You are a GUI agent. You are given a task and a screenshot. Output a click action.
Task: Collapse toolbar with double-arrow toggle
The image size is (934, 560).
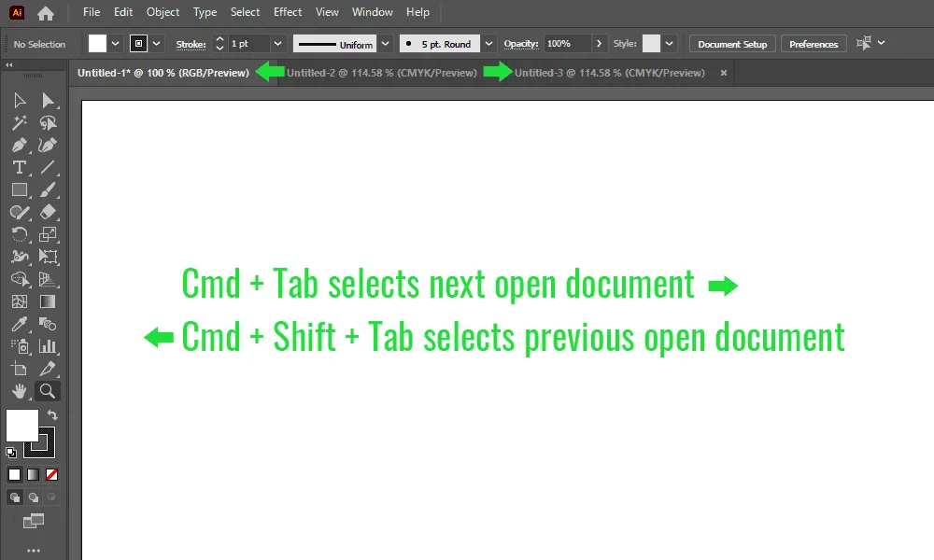9,65
